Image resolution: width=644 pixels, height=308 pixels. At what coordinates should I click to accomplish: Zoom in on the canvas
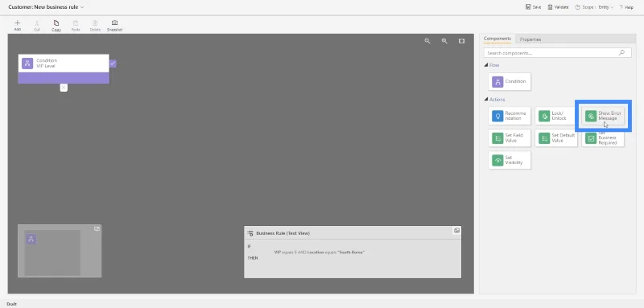point(444,41)
